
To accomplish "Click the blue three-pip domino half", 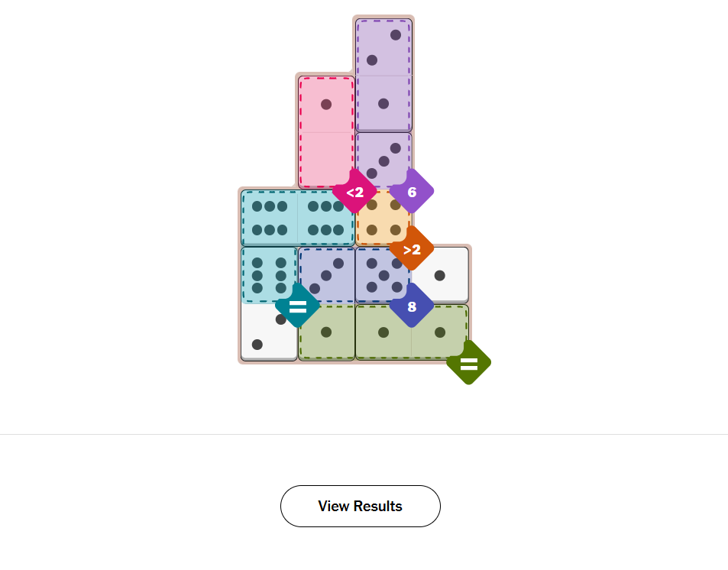I will pyautogui.click(x=326, y=274).
